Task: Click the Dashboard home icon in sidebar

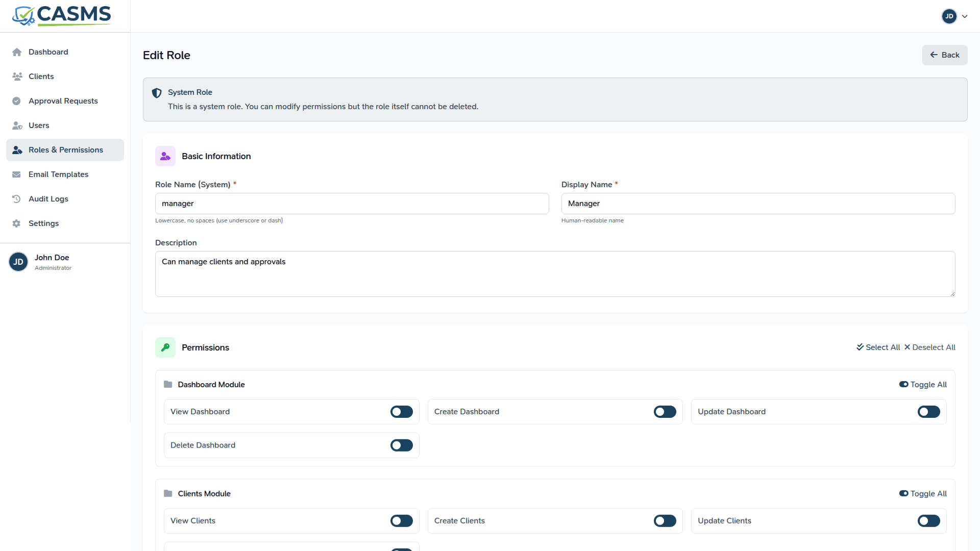Action: [x=17, y=52]
